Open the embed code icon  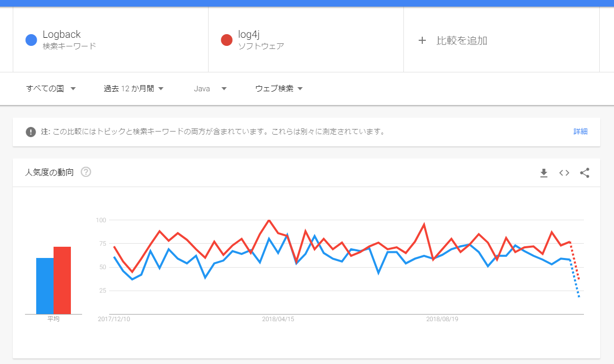pyautogui.click(x=564, y=173)
